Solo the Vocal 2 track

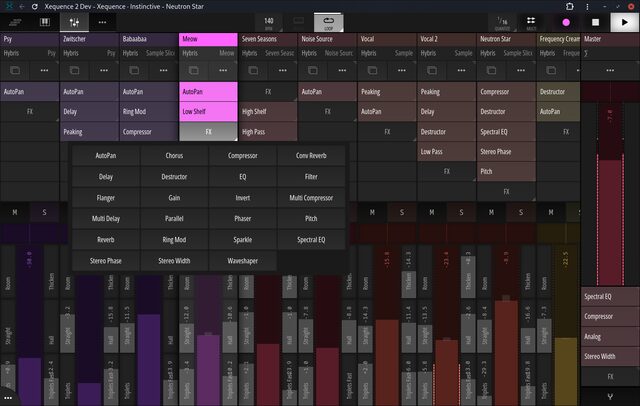point(461,212)
